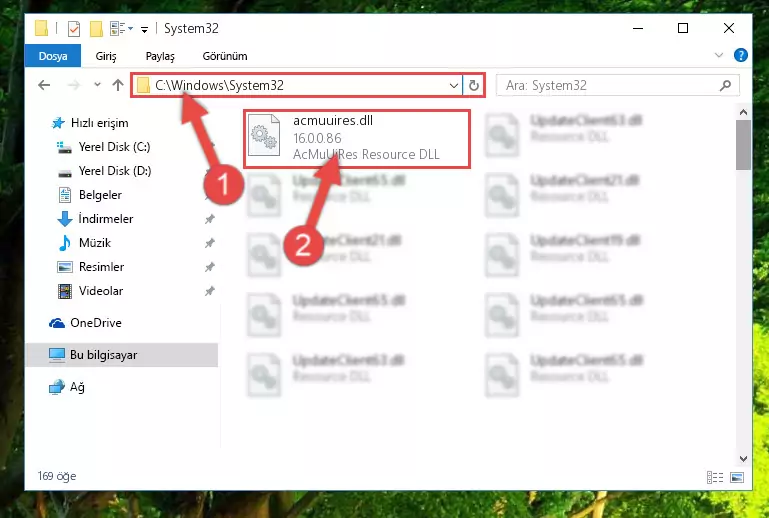Open the Dosya ribbon tab
Screen dimensions: 769x518
tap(53, 56)
